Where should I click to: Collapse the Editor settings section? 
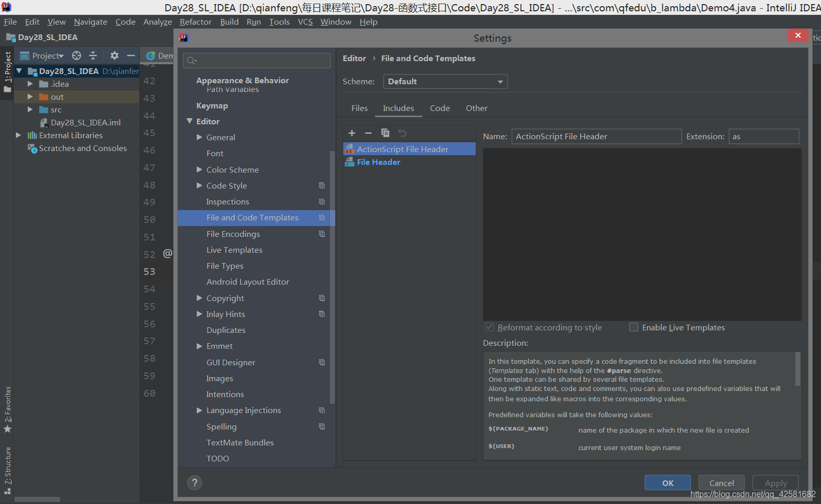tap(190, 121)
